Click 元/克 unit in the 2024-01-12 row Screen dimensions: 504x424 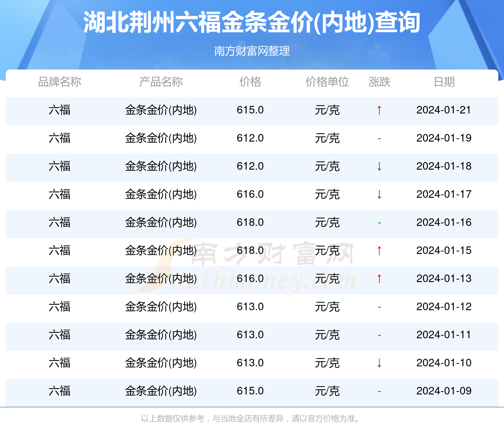(327, 307)
